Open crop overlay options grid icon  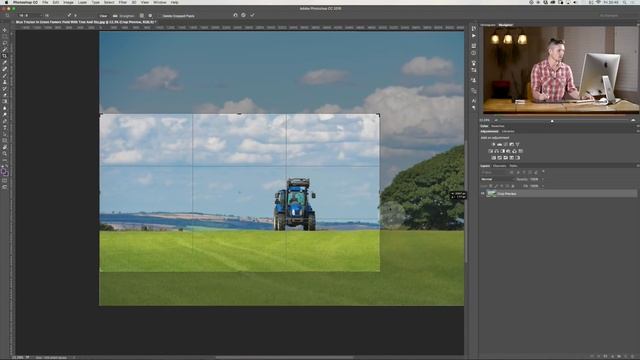pos(142,16)
